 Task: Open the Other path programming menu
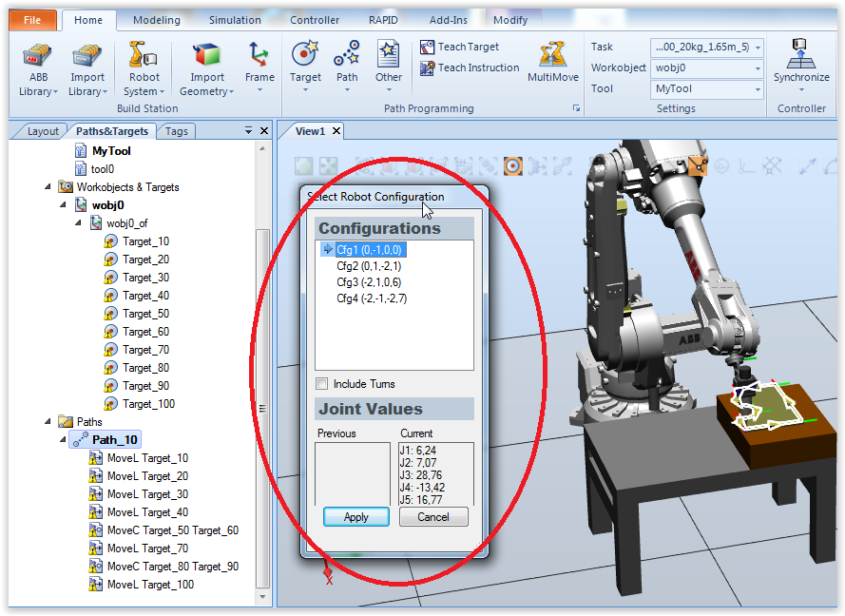(x=389, y=67)
